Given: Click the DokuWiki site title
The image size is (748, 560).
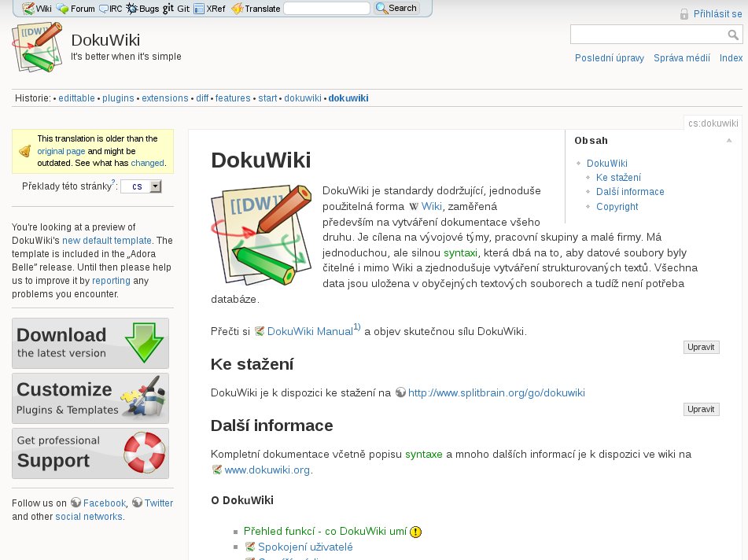Looking at the screenshot, I should tap(105, 40).
